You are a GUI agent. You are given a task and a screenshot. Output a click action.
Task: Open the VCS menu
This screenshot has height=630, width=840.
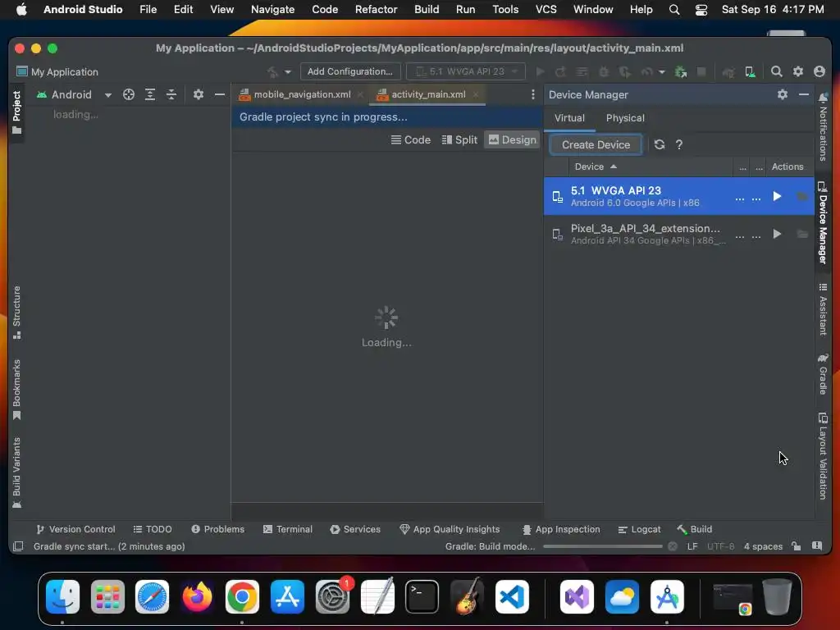pos(546,9)
